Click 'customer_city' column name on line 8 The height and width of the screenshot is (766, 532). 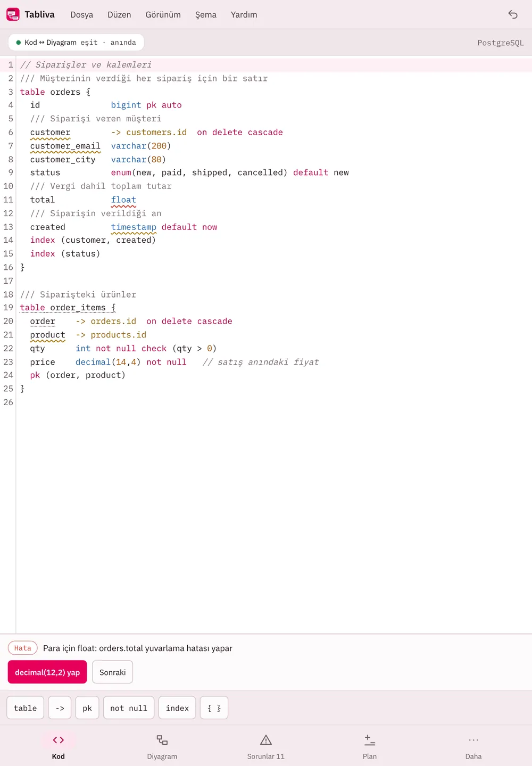click(63, 160)
